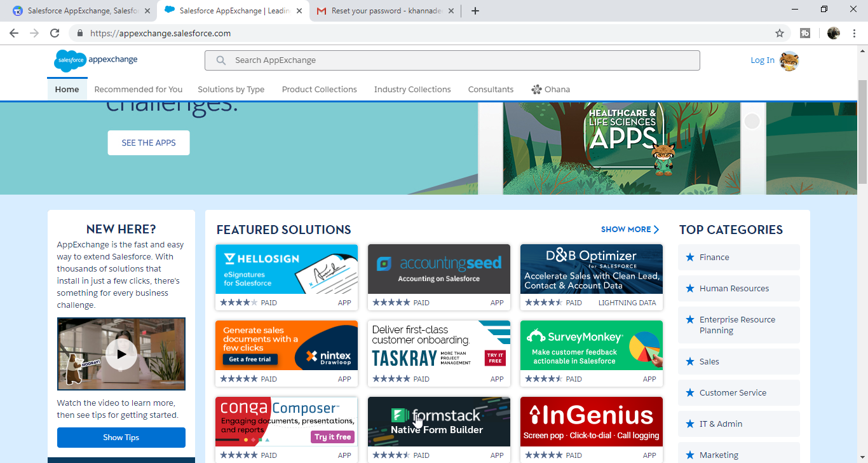Open Industry Collections menu

point(412,90)
